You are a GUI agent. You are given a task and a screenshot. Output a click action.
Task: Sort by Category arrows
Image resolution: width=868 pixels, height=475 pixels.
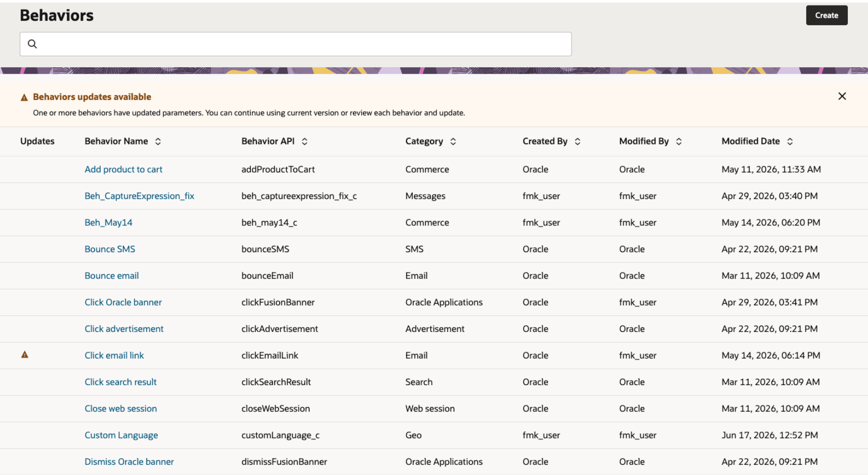point(453,141)
